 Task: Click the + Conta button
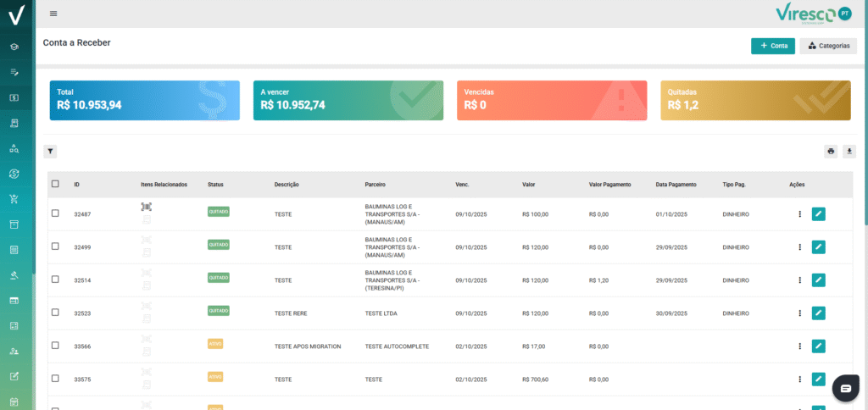(772, 46)
